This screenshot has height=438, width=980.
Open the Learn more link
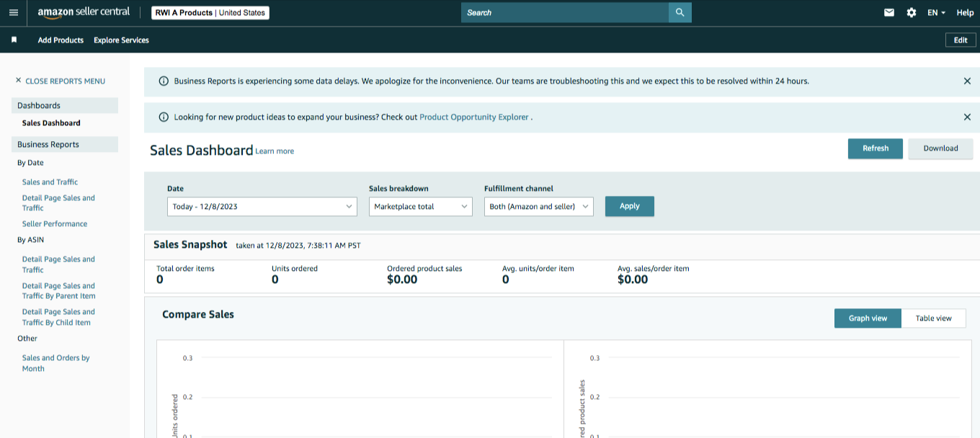pos(275,151)
